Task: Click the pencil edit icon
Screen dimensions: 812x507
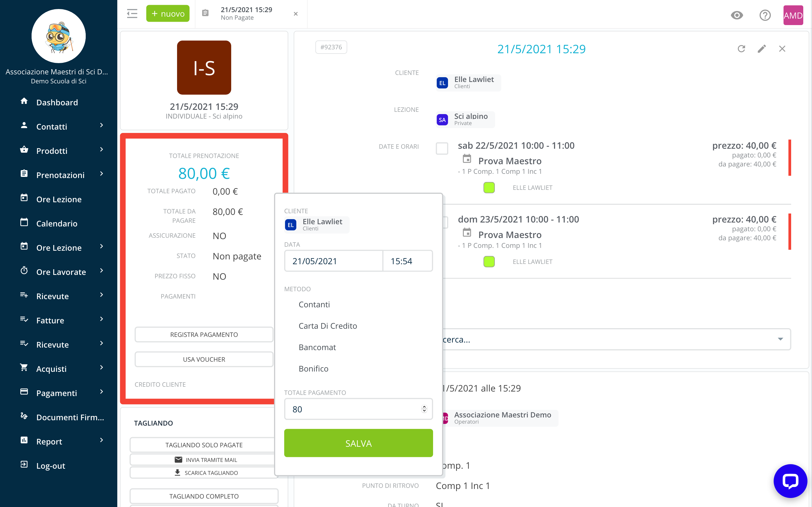Action: point(762,49)
